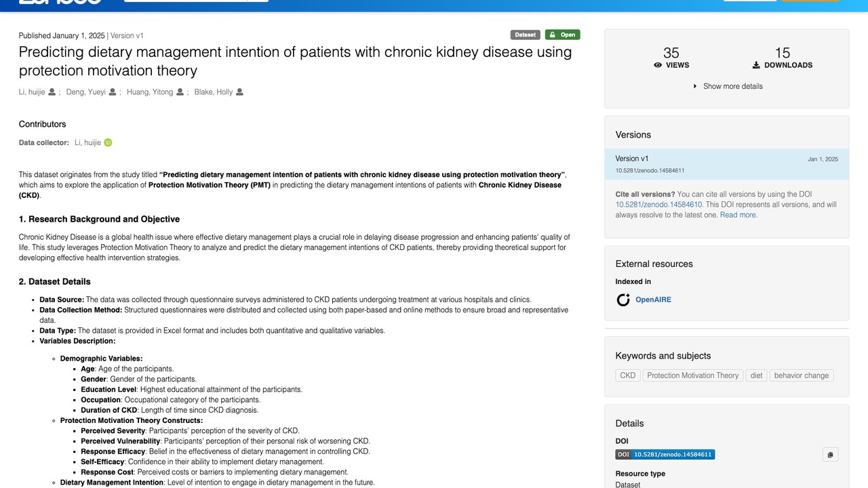Open the ORCID icon next to data collector
Image resolution: width=868 pixels, height=488 pixels.
coord(108,142)
